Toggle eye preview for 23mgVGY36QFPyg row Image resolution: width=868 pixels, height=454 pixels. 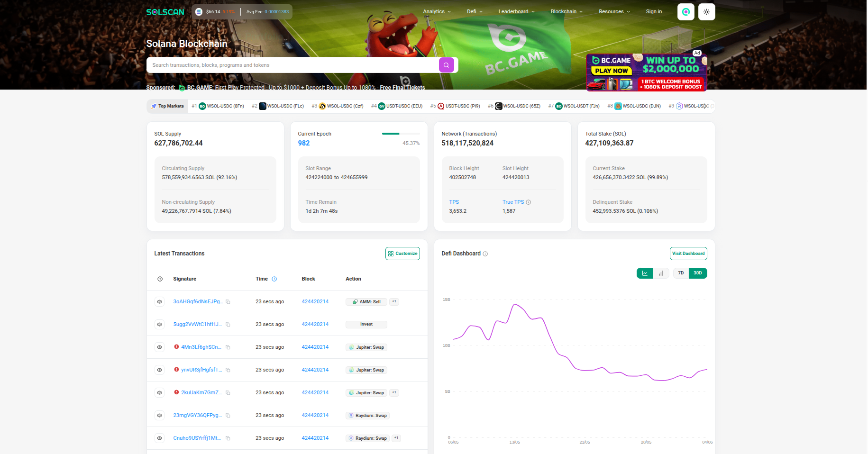click(160, 416)
